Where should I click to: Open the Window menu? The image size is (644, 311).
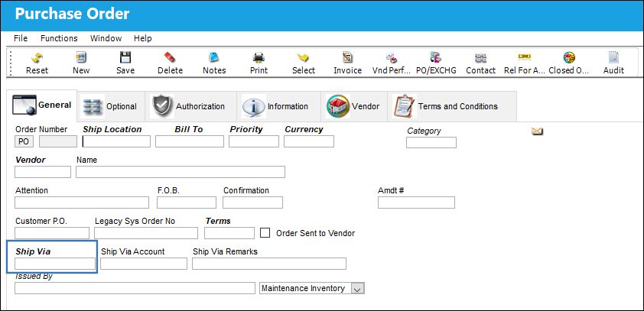tap(106, 38)
